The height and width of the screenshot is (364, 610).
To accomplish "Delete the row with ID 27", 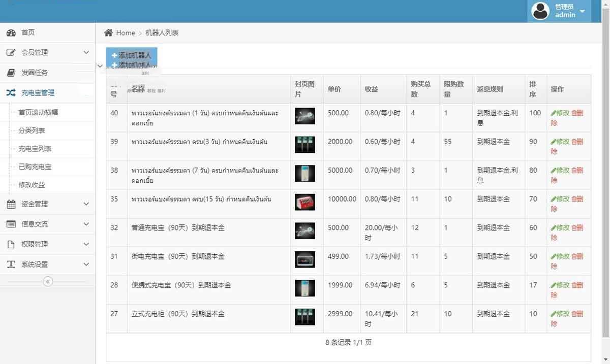I will click(577, 314).
